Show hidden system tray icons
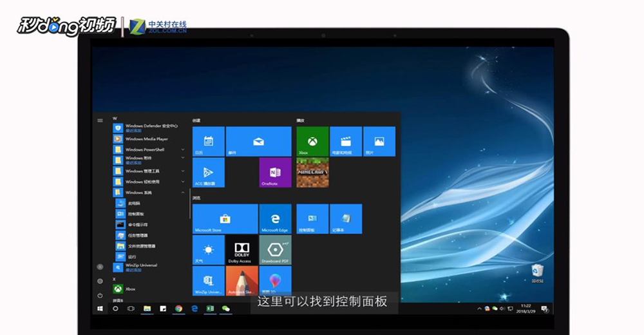The width and height of the screenshot is (644, 335). (479, 309)
